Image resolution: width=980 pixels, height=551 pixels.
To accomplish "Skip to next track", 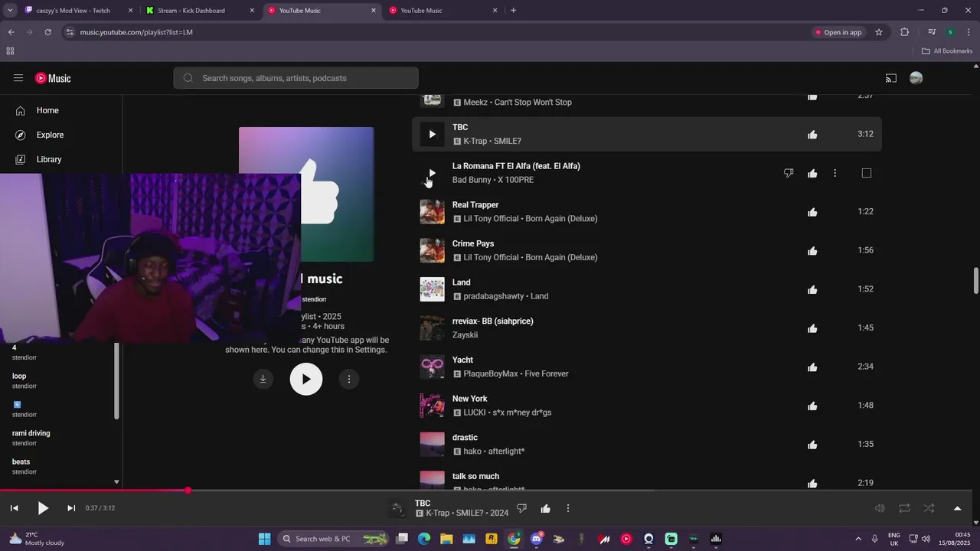I will point(71,508).
